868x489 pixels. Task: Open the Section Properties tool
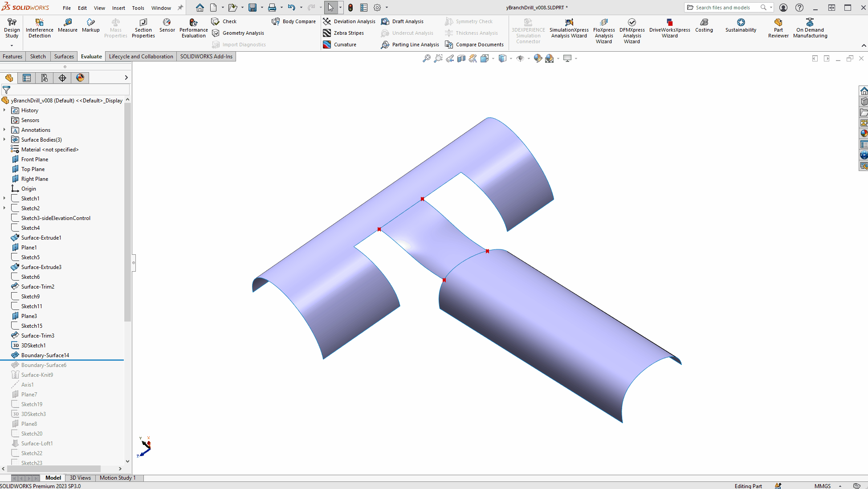[x=143, y=28]
